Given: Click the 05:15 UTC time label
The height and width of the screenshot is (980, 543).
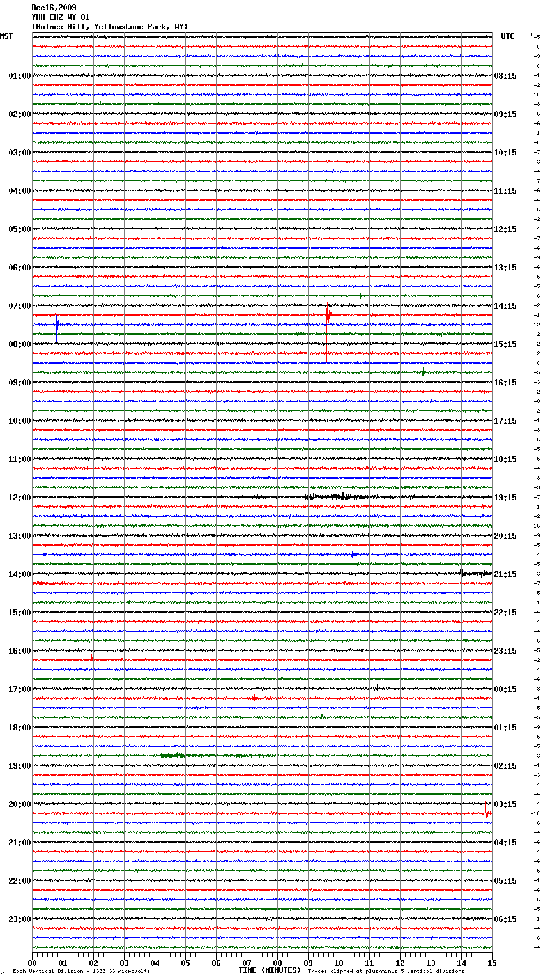Looking at the screenshot, I should point(505,881).
